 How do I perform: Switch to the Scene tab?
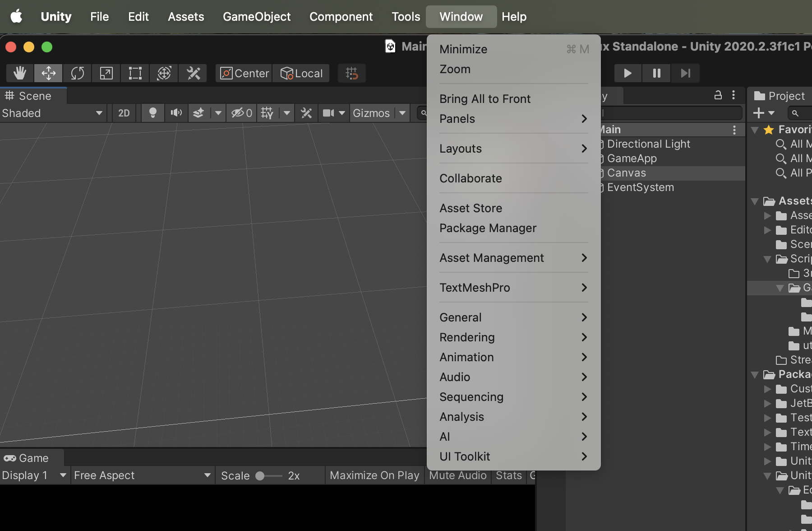pyautogui.click(x=33, y=96)
